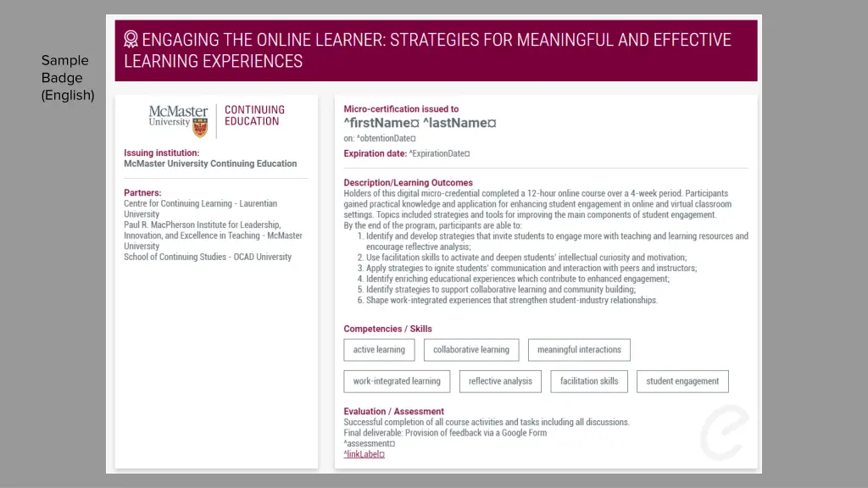Choose the 'work-integrated learning' tag
Viewport: 868px width, 488px height.
click(397, 381)
